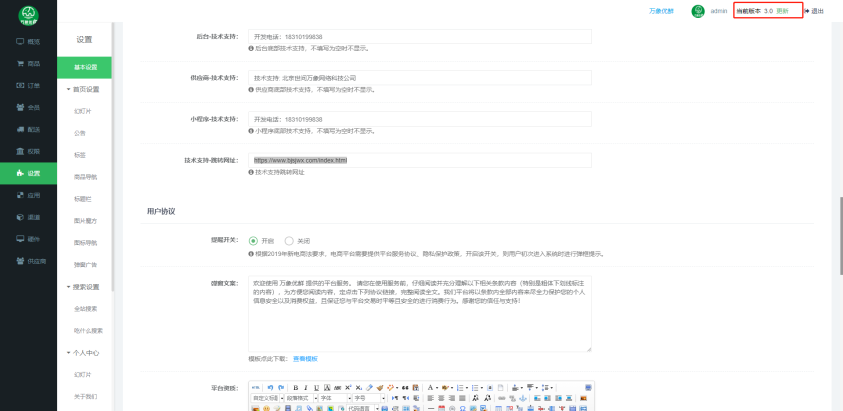The height and width of the screenshot is (411, 843).
Task: Open the 会员 members section
Action: pyautogui.click(x=28, y=108)
